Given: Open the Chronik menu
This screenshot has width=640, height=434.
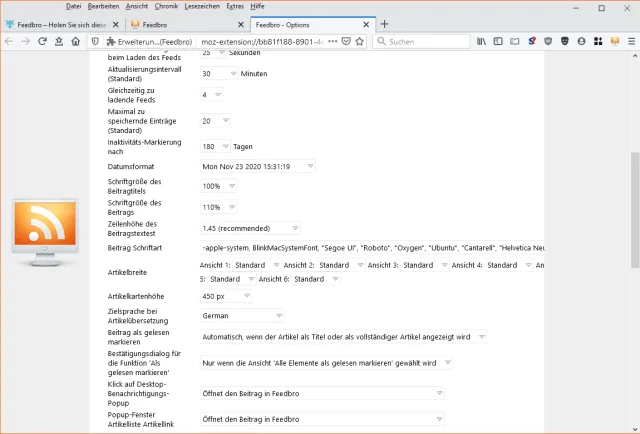Looking at the screenshot, I should tap(166, 6).
